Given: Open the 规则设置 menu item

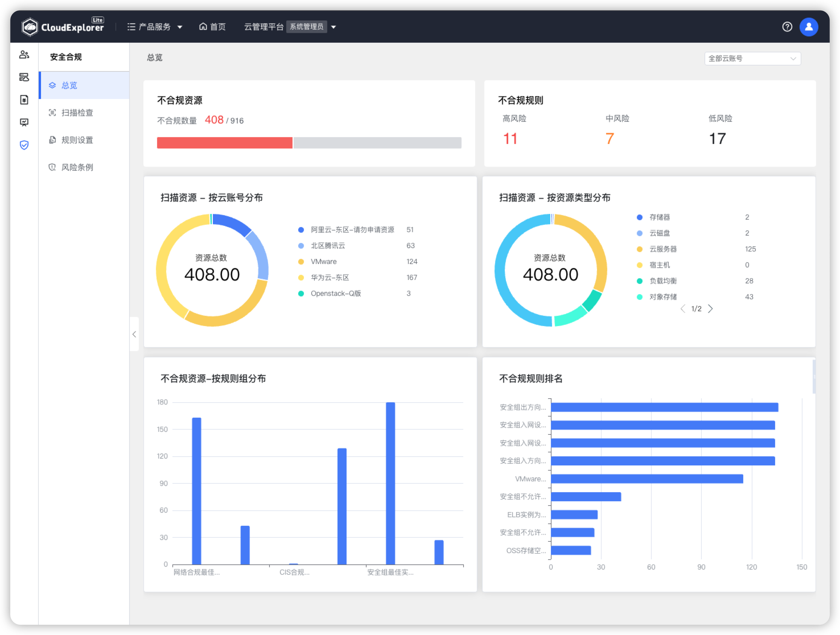Looking at the screenshot, I should click(x=77, y=140).
